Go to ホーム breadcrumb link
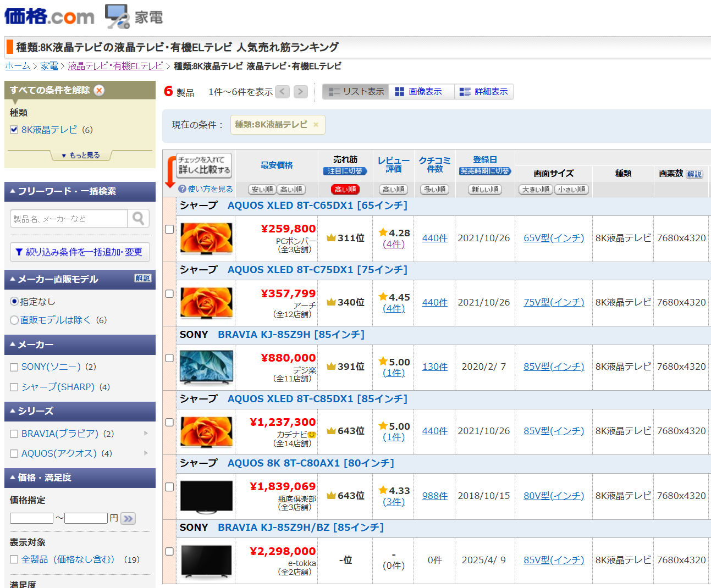 (18, 66)
